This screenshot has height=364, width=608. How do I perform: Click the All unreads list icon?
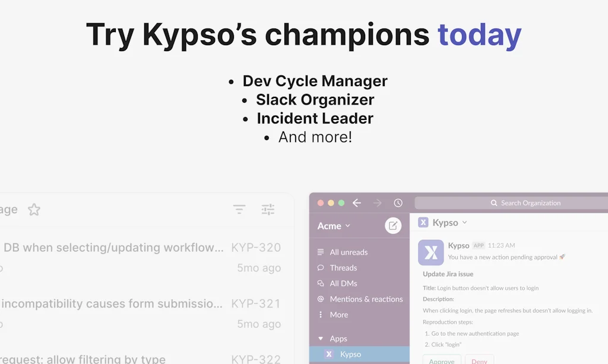click(321, 252)
